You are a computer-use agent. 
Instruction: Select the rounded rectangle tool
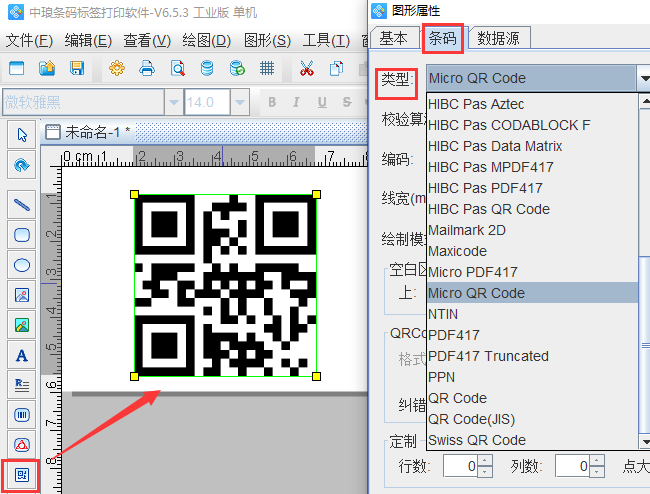coord(21,234)
